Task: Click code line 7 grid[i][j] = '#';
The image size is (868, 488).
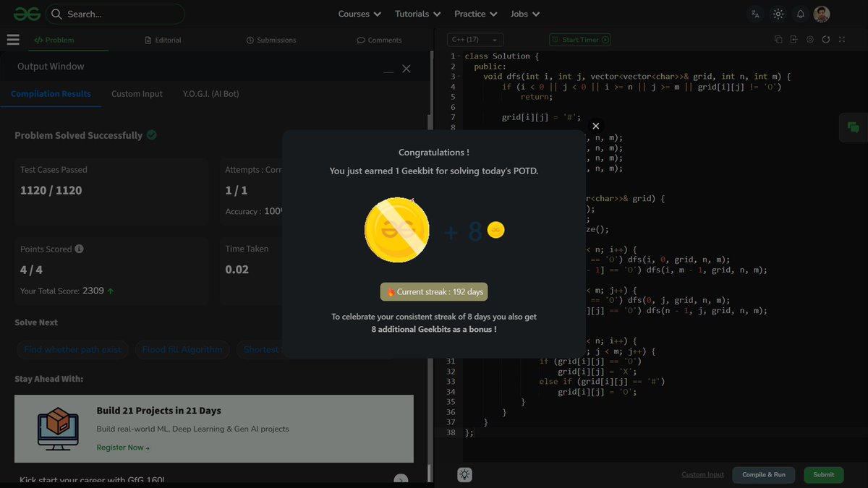Action: coord(542,117)
